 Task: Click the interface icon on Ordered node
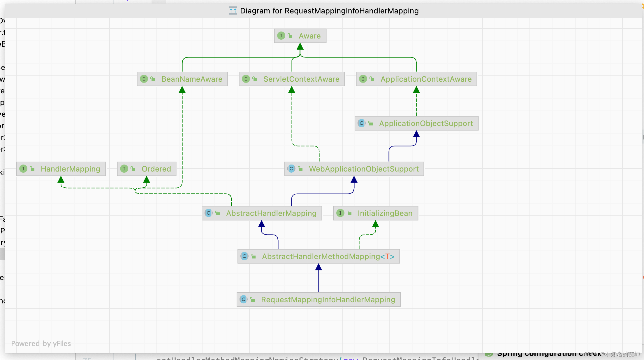(x=124, y=169)
